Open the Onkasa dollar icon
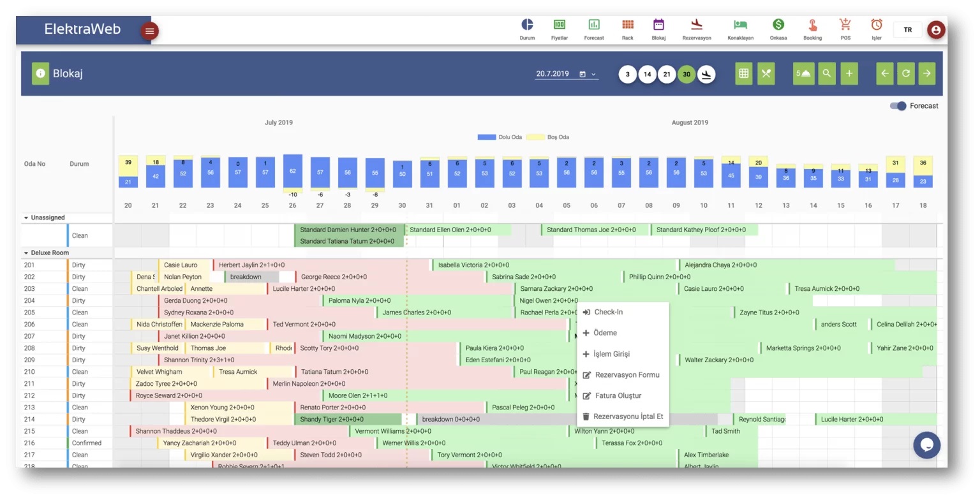This screenshot has width=980, height=500. point(778,26)
